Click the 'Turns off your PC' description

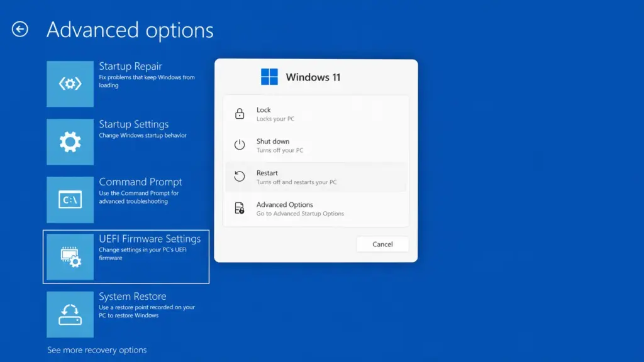pos(280,150)
